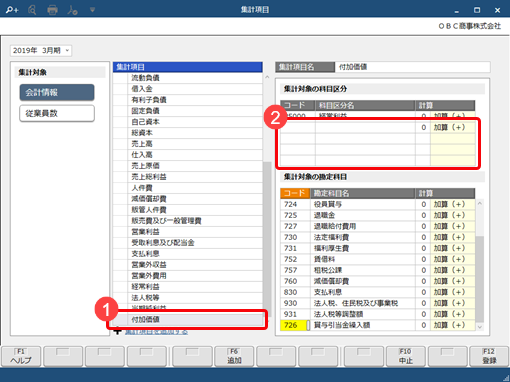Click code cell in empty 科目区分 row
Image resolution: width=510 pixels, height=382 pixels.
tap(298, 127)
